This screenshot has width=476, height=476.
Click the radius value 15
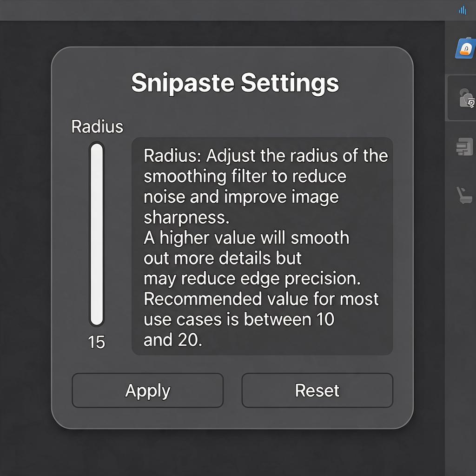pyautogui.click(x=97, y=343)
